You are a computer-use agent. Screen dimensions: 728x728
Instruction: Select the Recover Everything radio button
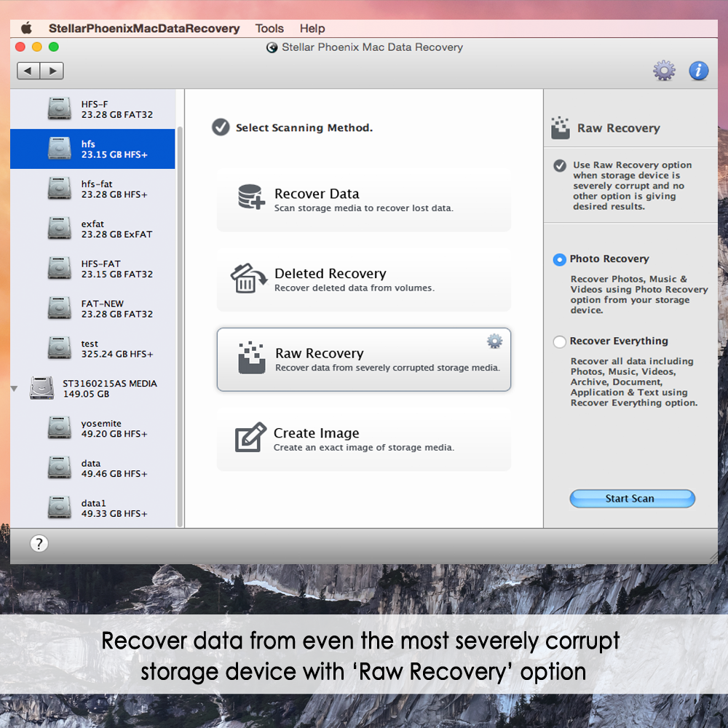coord(559,341)
